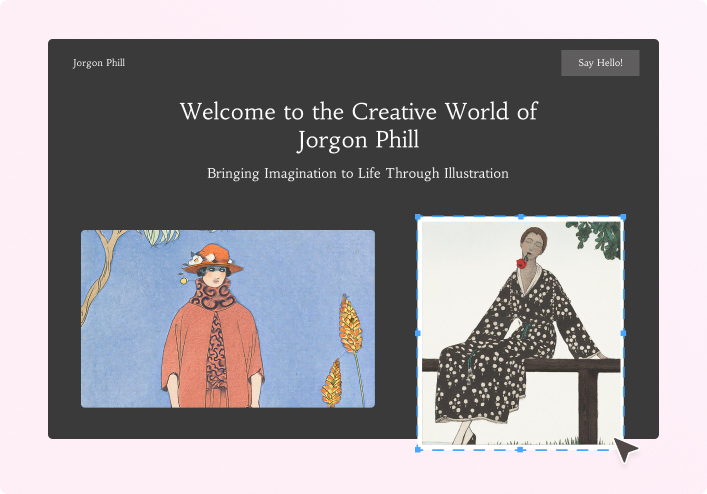This screenshot has height=494, width=707.
Task: Click the left-middle selection resize handle
Action: coord(417,333)
